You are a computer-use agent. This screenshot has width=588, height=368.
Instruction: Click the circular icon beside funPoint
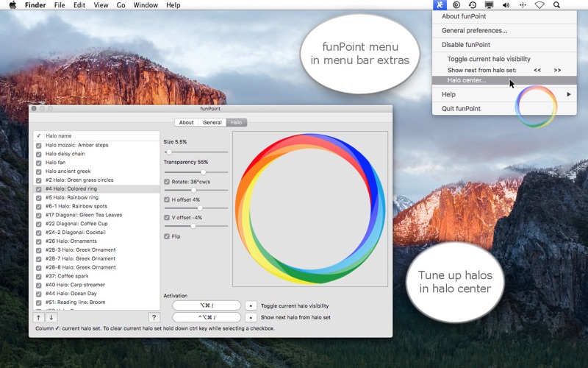[x=456, y=5]
